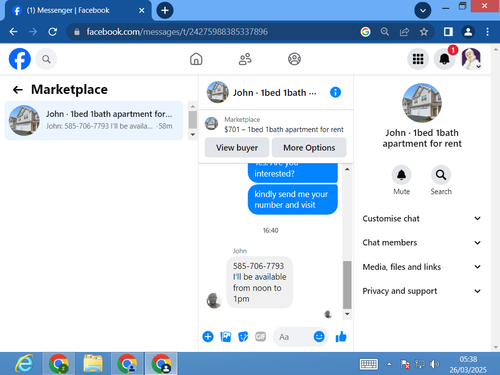
Task: Choose a GIF icon
Action: (x=260, y=337)
